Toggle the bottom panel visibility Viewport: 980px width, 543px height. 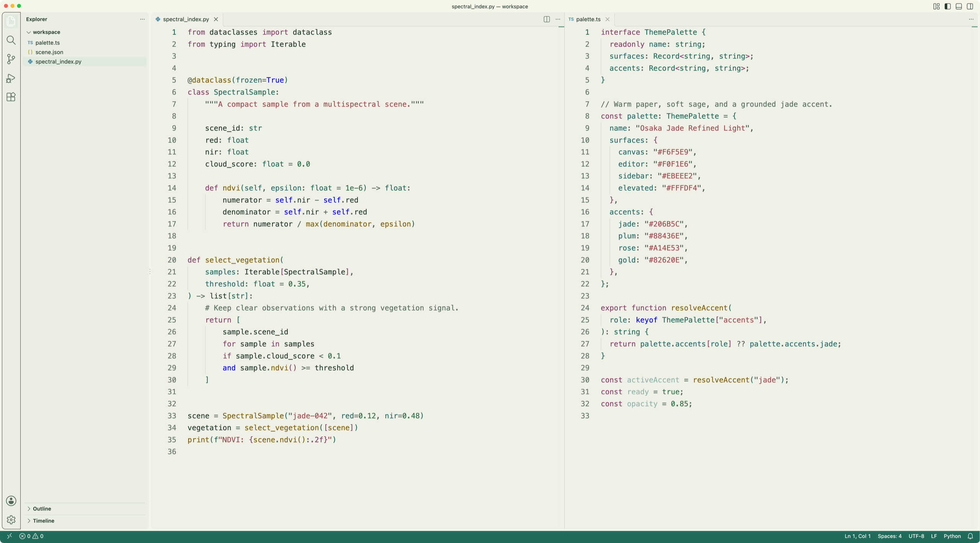(x=959, y=7)
